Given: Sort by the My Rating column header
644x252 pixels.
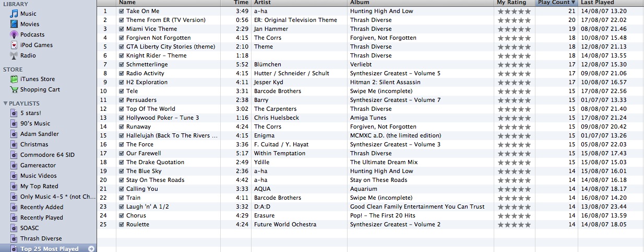Looking at the screenshot, I should tap(515, 3).
